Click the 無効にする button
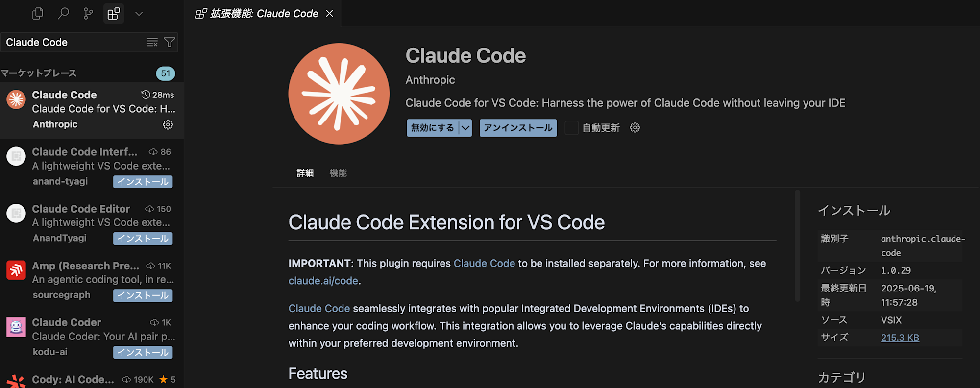Image resolution: width=980 pixels, height=388 pixels. click(432, 128)
